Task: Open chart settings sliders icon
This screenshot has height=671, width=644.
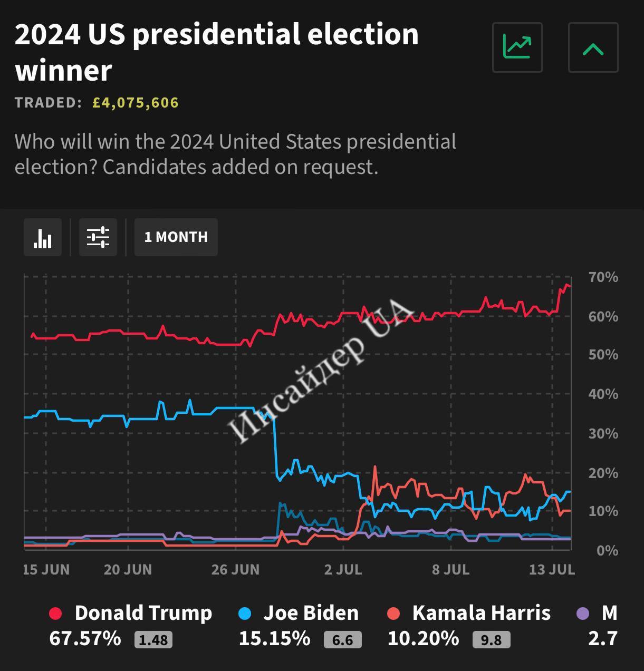Action: click(x=98, y=237)
